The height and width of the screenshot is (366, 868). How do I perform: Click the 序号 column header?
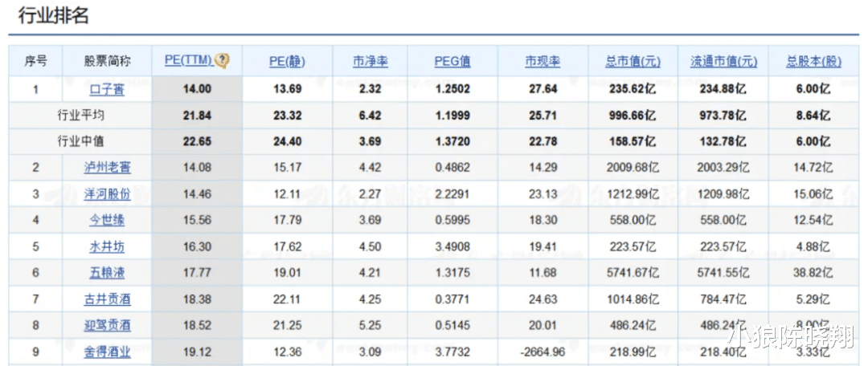click(35, 61)
